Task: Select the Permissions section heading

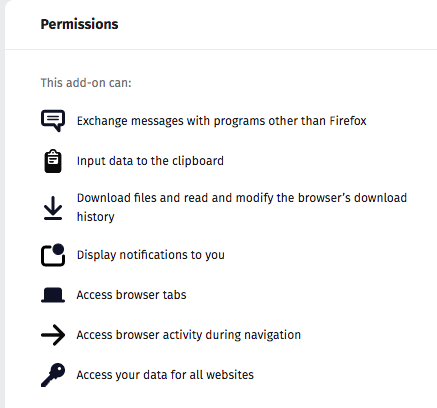Action: pos(79,24)
